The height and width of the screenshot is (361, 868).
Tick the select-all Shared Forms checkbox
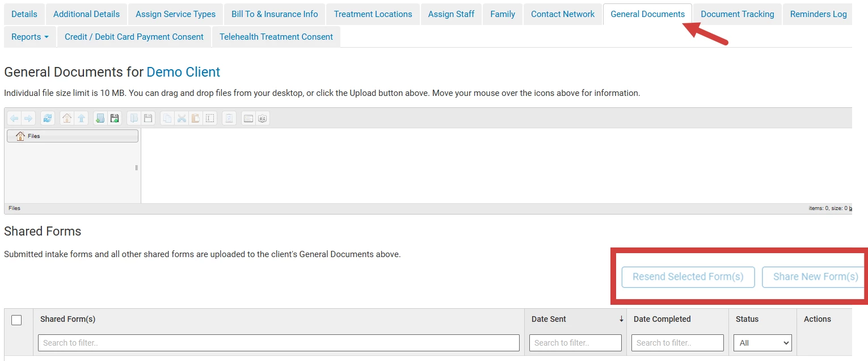pos(16,320)
